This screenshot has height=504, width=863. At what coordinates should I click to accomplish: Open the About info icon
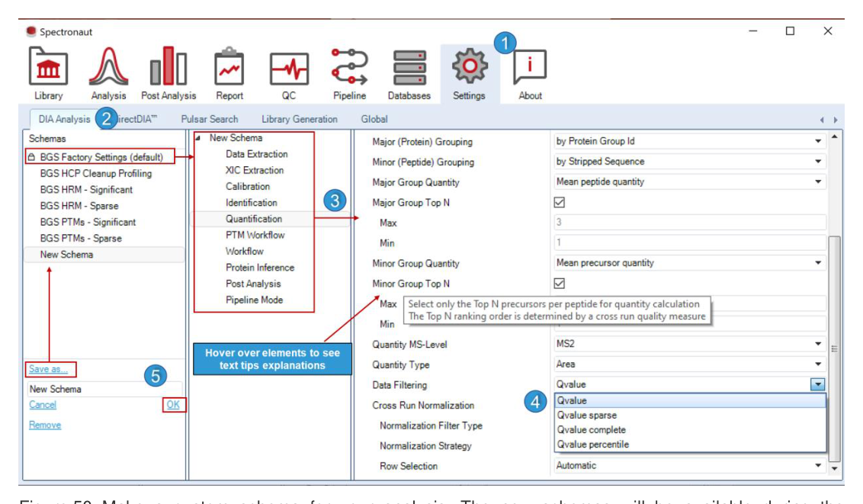click(530, 66)
